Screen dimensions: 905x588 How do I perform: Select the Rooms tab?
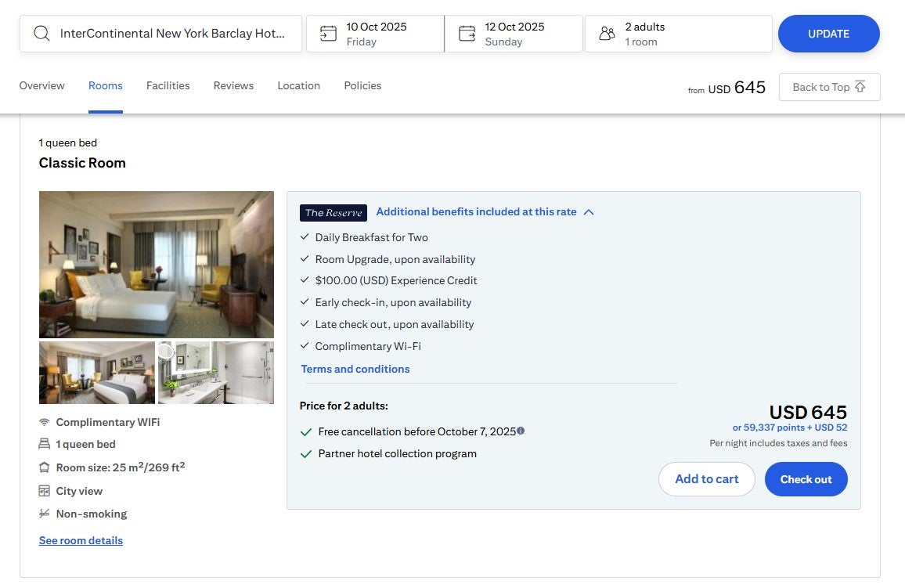[105, 85]
